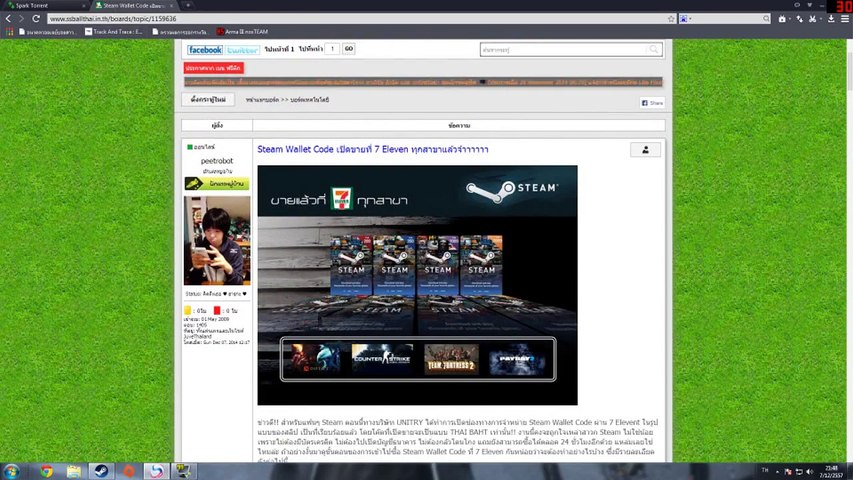Open the apps grid in bookmarks bar
Viewport: 853px width, 480px height.
point(9,32)
